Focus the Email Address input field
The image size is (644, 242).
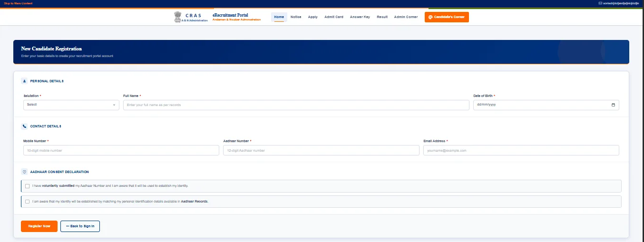[521, 150]
